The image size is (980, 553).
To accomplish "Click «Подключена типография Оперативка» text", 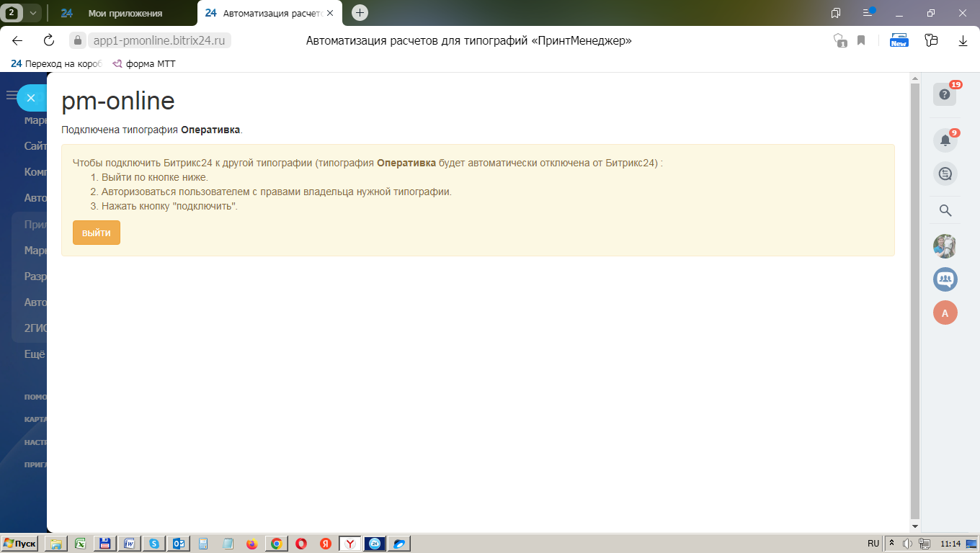I will tap(152, 130).
